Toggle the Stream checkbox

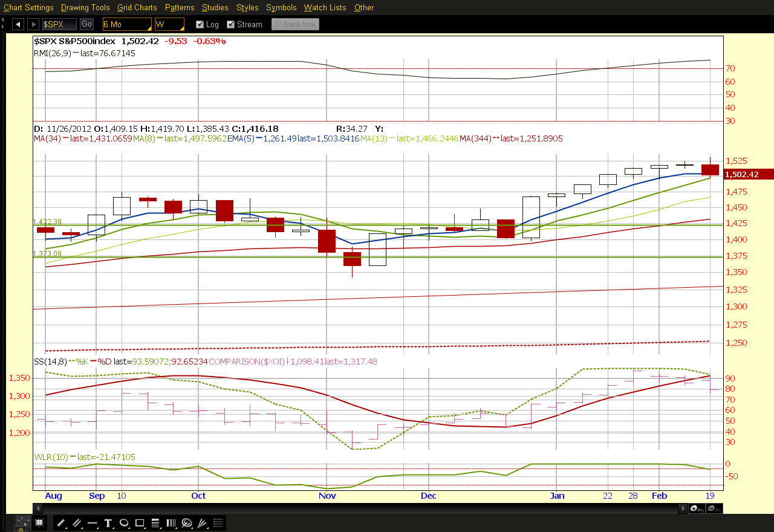click(x=230, y=24)
